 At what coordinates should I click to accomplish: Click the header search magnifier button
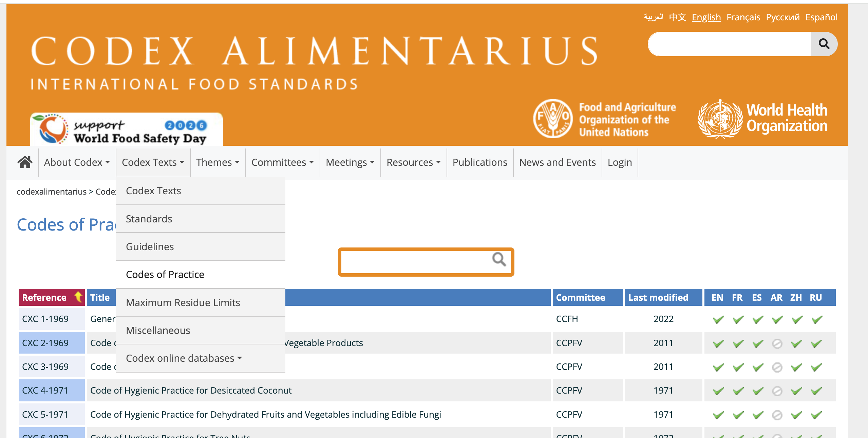pyautogui.click(x=824, y=44)
